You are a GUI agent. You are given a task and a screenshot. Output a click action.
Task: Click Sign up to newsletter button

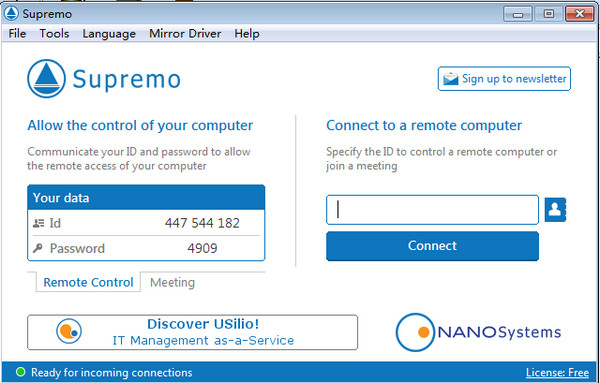[x=504, y=79]
